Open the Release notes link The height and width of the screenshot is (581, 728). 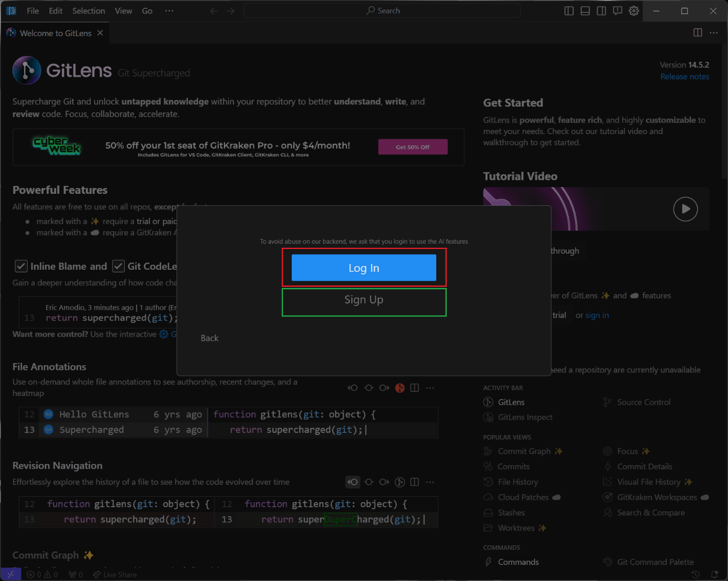684,76
